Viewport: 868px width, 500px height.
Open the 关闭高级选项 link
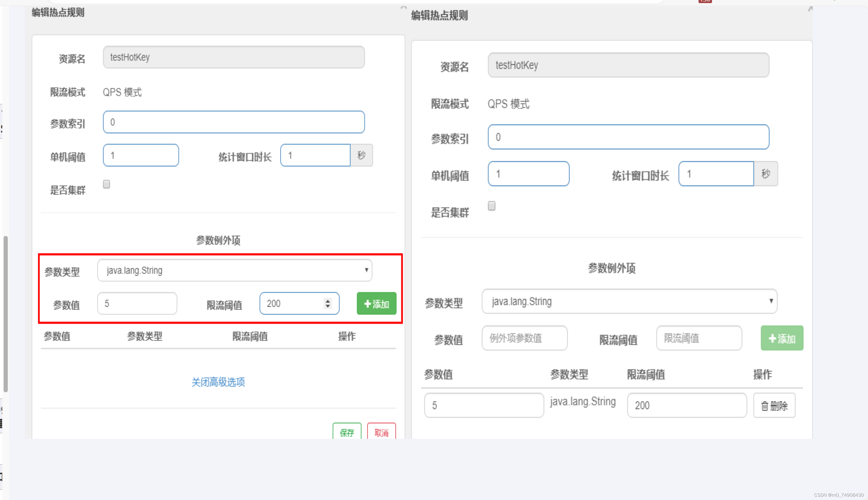pos(218,382)
